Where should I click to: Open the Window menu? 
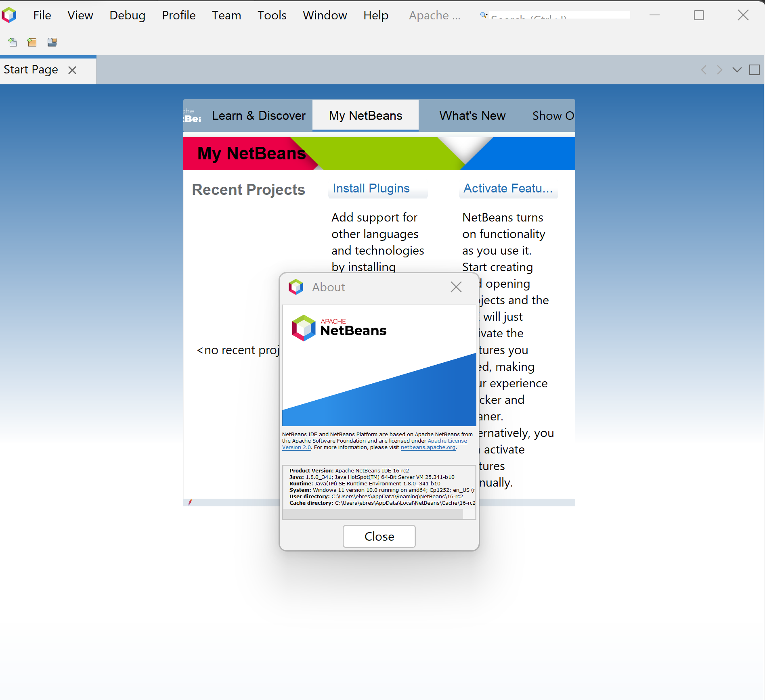pos(325,15)
